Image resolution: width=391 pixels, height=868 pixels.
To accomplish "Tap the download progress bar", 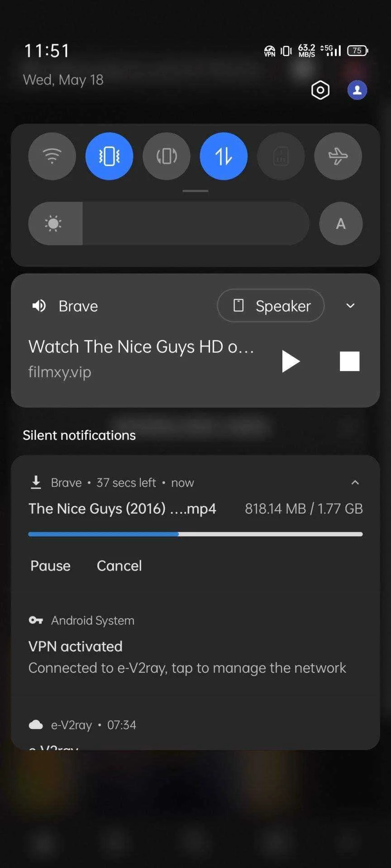I will point(195,534).
